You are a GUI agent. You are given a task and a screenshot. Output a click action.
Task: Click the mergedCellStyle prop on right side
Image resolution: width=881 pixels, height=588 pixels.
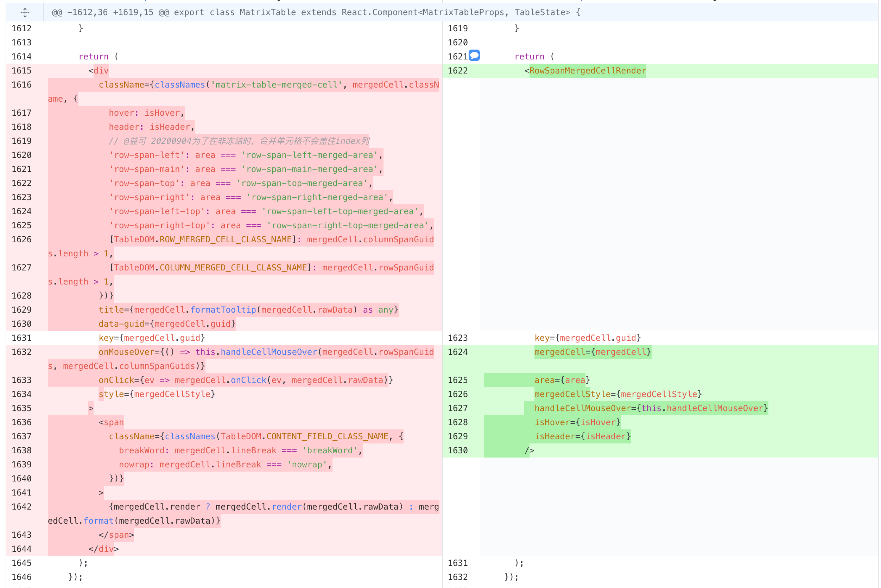pos(618,394)
